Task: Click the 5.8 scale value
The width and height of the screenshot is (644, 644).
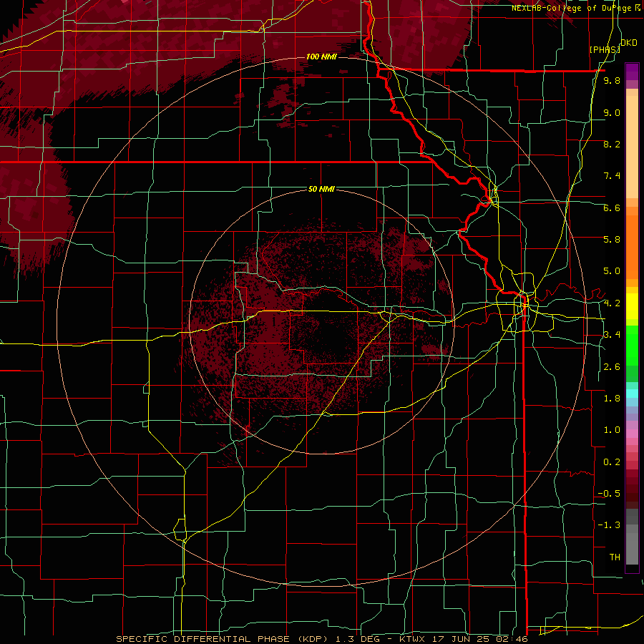Action: coord(612,240)
